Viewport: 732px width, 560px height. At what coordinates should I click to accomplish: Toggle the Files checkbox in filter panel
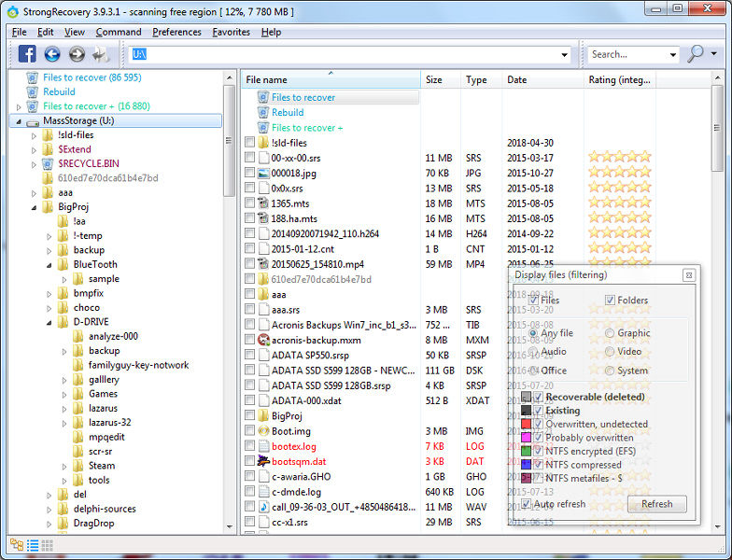(x=534, y=301)
